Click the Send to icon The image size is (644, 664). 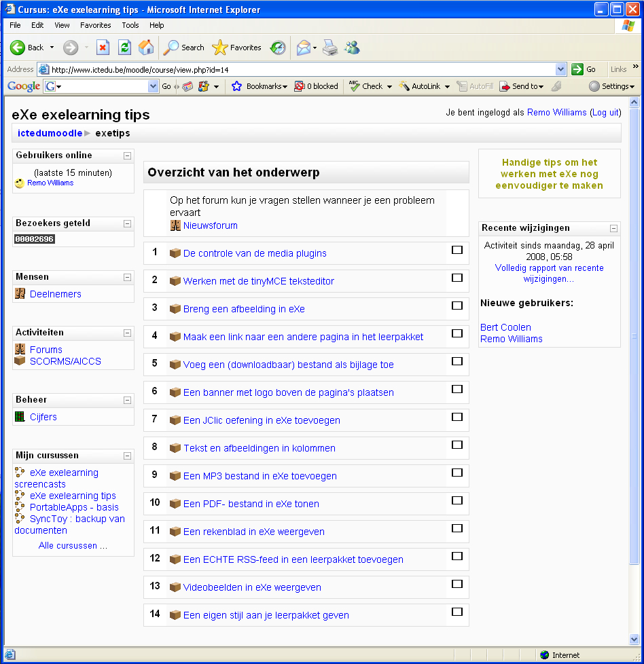point(505,86)
